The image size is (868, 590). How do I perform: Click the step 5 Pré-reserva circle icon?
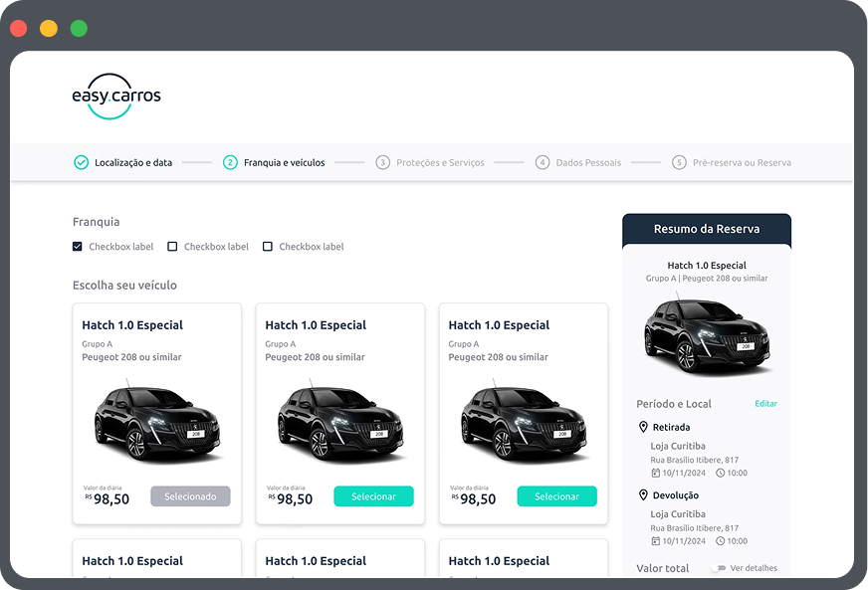click(x=679, y=162)
